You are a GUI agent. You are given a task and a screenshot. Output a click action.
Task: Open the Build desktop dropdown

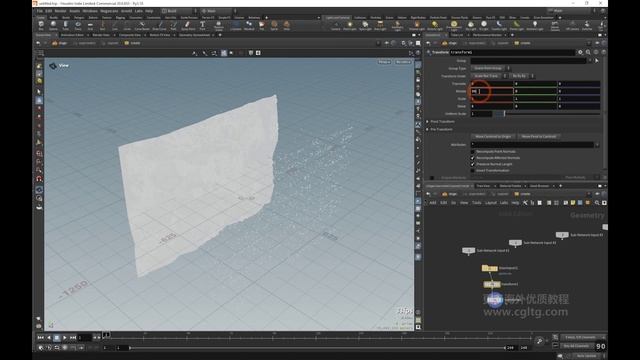(x=179, y=11)
